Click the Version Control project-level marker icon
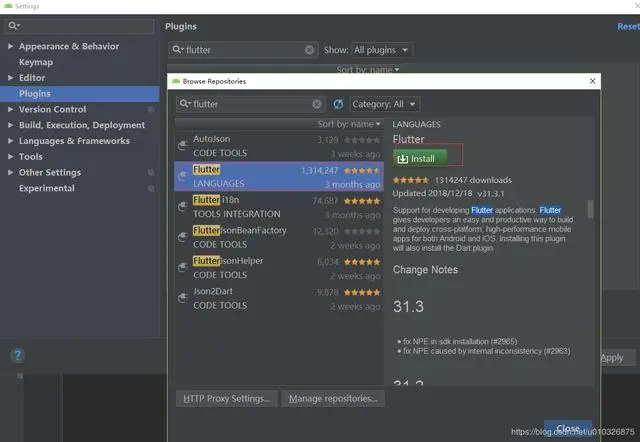The image size is (640, 442). click(151, 109)
